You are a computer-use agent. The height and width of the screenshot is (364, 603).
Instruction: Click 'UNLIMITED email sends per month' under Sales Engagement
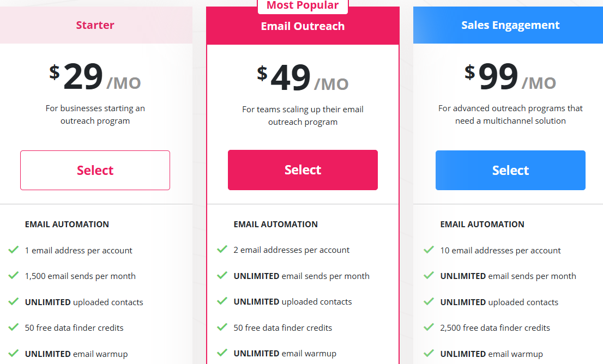tap(507, 276)
